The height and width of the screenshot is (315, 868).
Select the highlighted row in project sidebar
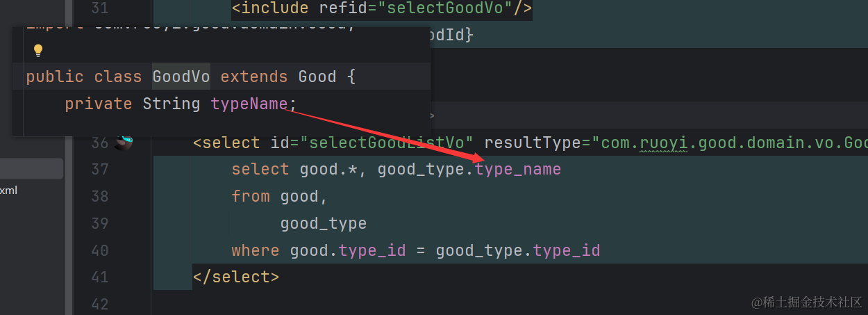click(31, 168)
